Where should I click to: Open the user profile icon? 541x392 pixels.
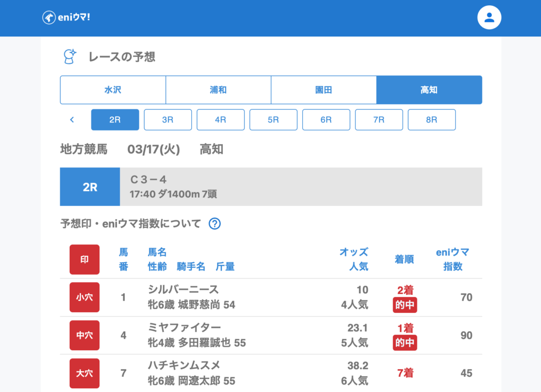[489, 17]
